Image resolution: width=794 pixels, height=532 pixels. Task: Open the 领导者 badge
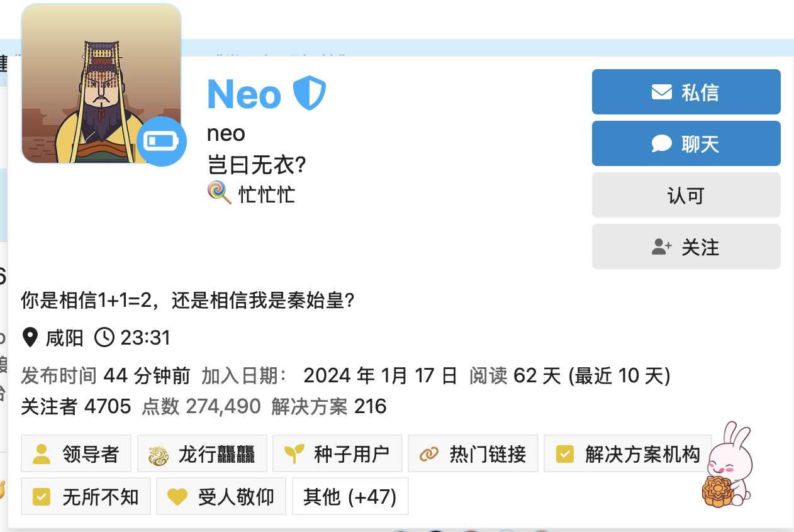pyautogui.click(x=76, y=453)
